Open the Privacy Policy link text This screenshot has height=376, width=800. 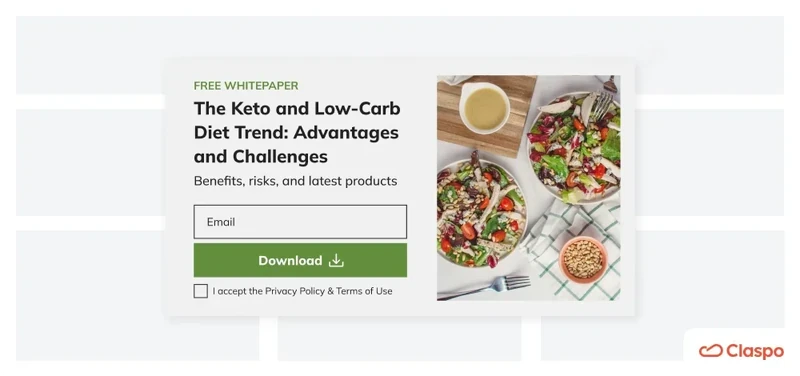[x=294, y=291]
